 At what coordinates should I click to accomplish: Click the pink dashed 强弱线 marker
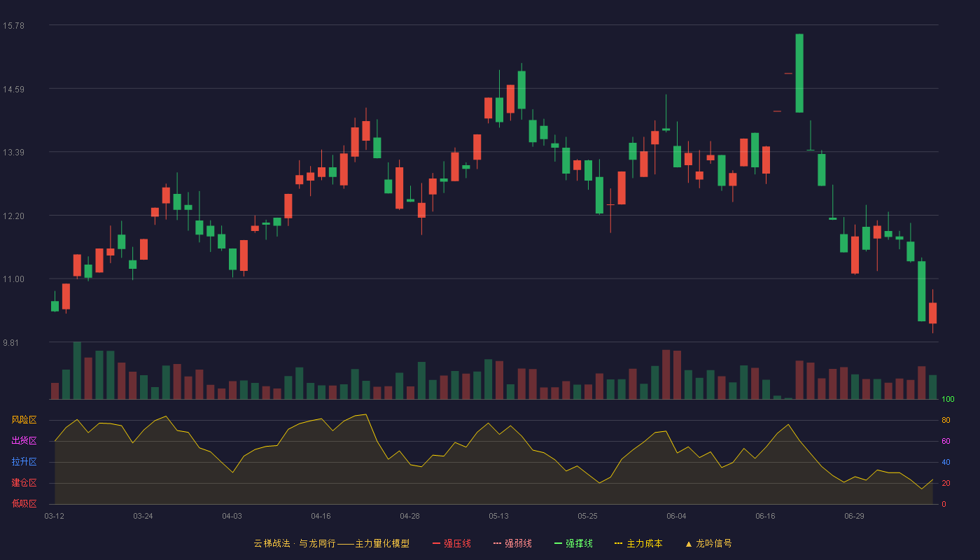tap(498, 543)
